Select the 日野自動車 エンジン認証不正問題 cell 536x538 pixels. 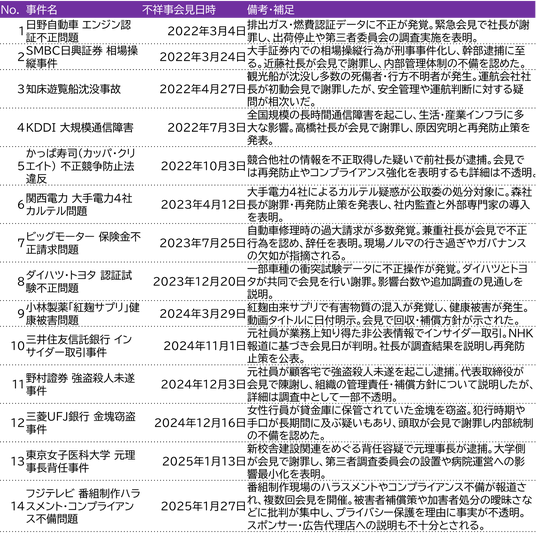click(x=79, y=31)
